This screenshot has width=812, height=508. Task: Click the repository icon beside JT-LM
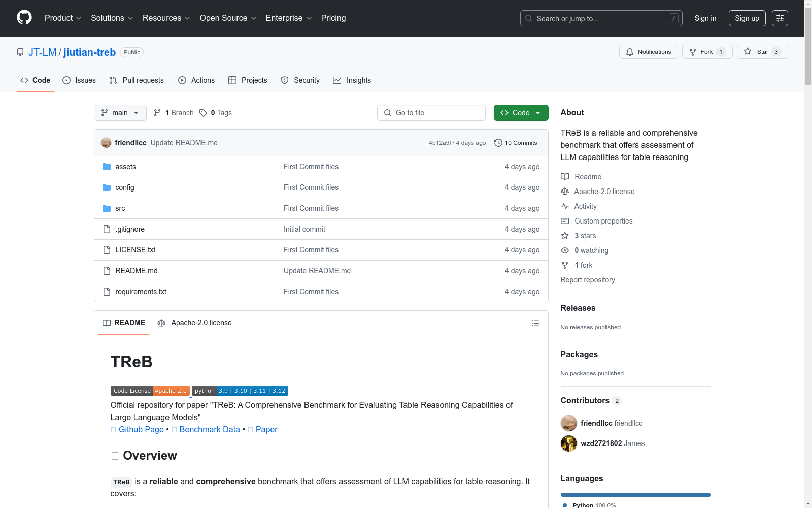tap(20, 52)
